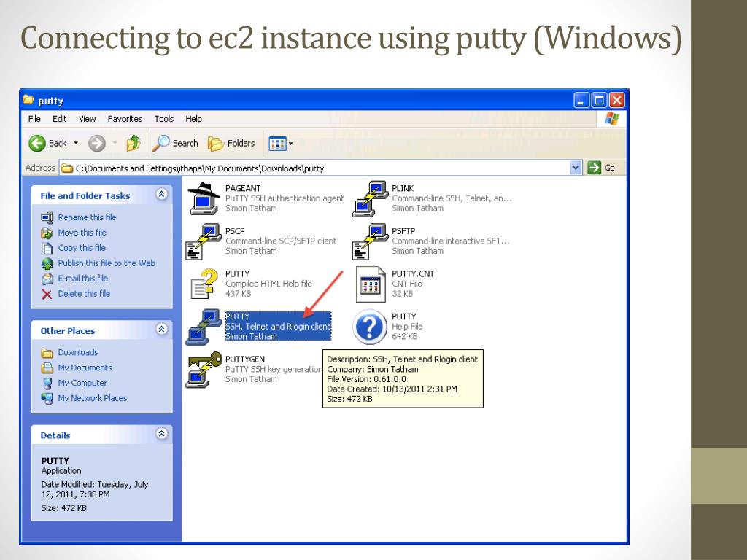Click the PUTTYGEN file name text

point(245,359)
